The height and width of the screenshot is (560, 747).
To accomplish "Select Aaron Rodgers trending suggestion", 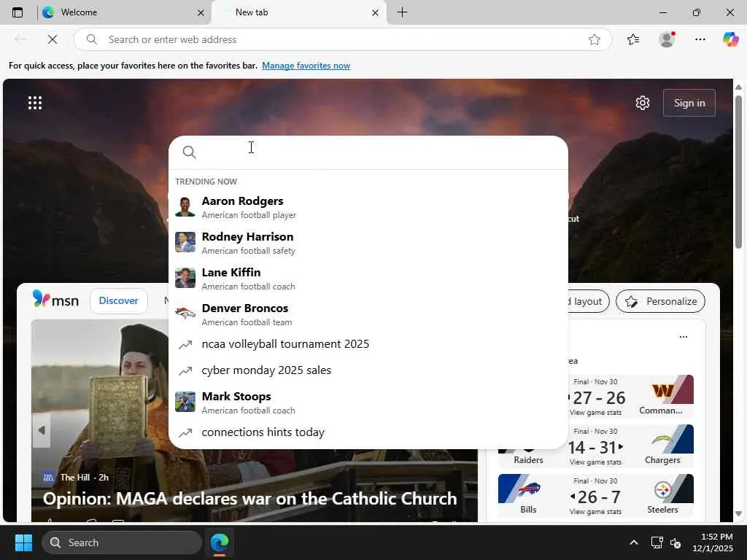I will [368, 208].
